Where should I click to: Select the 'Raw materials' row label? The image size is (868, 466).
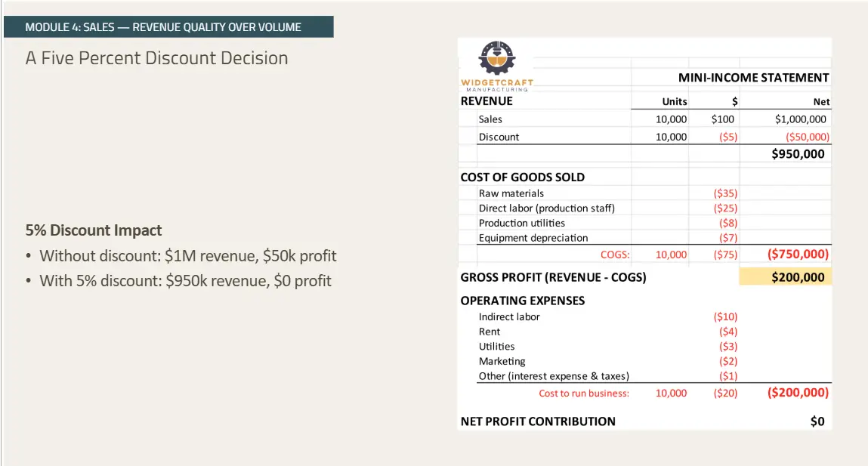(x=511, y=193)
